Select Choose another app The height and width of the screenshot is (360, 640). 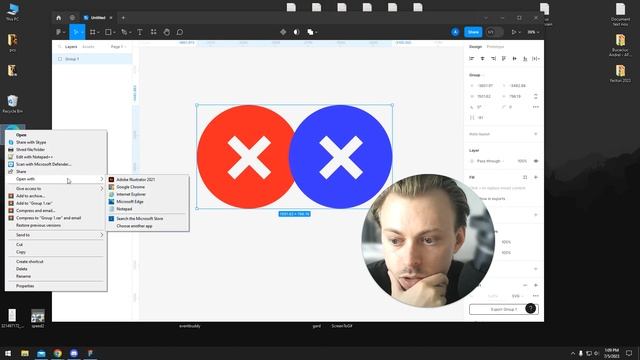pyautogui.click(x=147, y=226)
